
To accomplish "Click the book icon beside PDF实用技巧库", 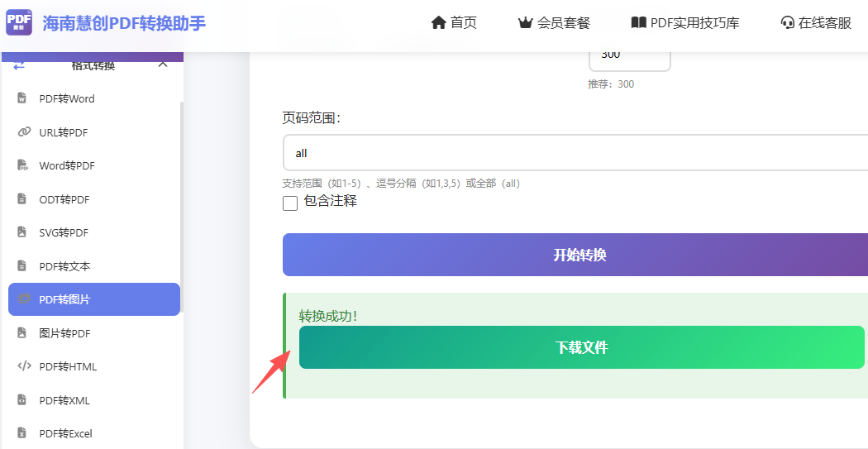I will click(638, 22).
